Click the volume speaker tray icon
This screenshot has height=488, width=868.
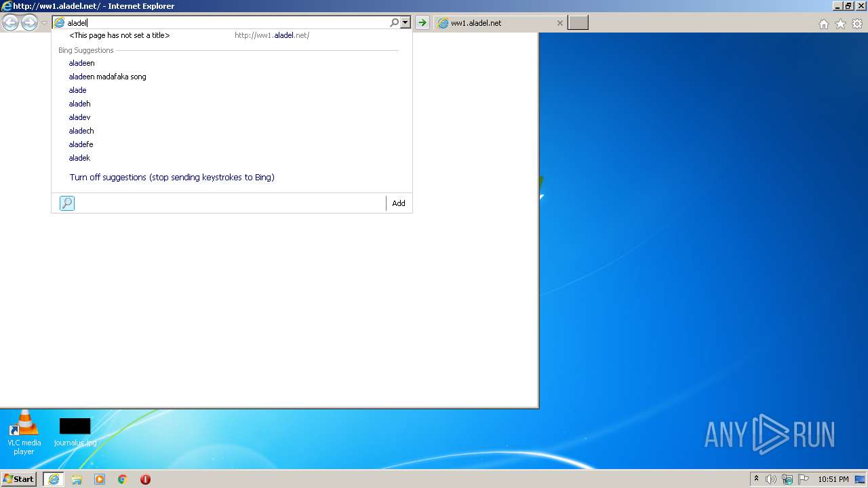point(771,479)
